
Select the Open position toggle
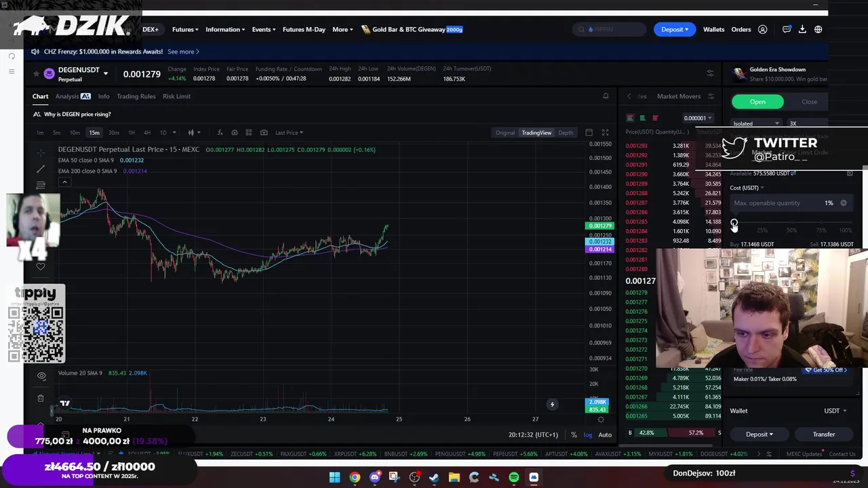pyautogui.click(x=757, y=102)
